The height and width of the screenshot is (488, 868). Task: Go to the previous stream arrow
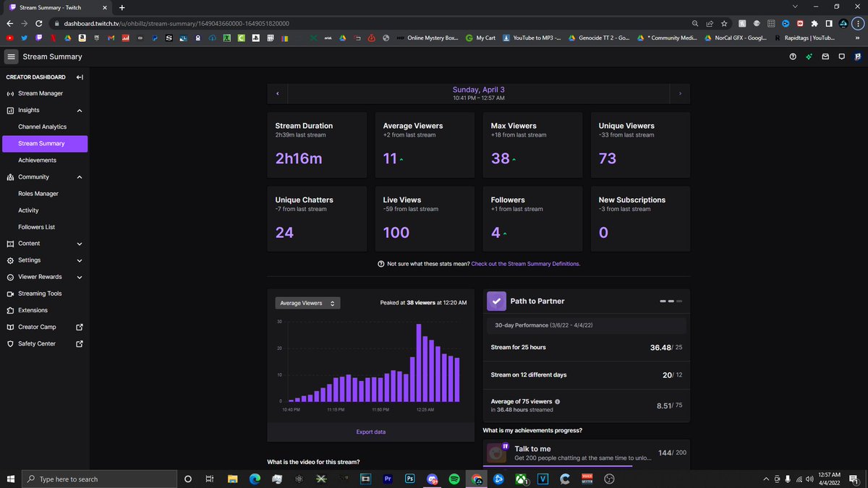pyautogui.click(x=278, y=94)
